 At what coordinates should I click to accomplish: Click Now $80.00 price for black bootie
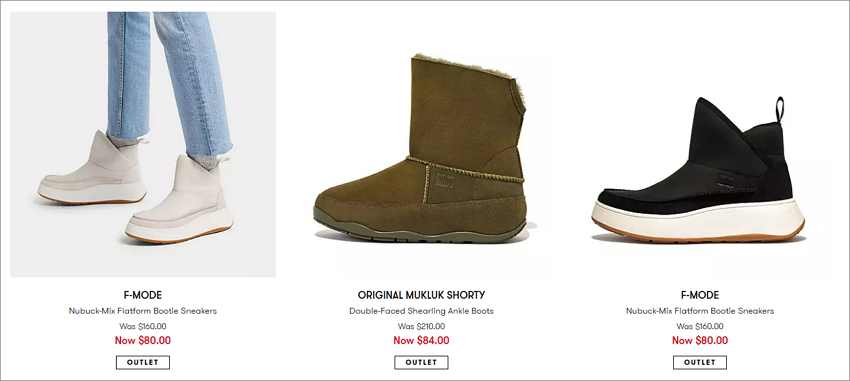click(700, 340)
